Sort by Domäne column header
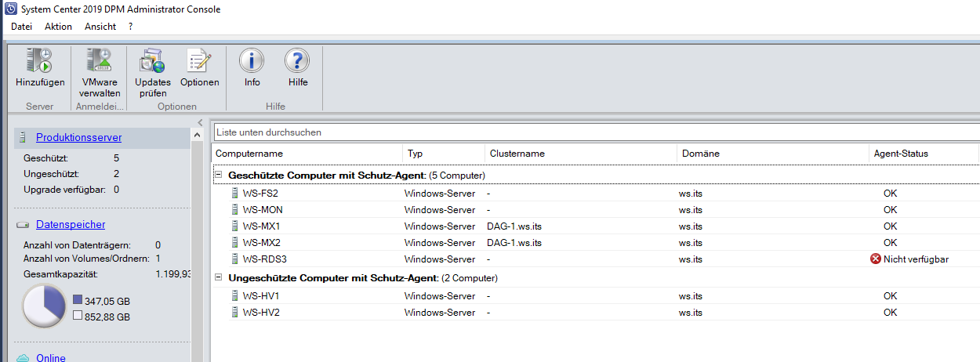 click(x=773, y=154)
